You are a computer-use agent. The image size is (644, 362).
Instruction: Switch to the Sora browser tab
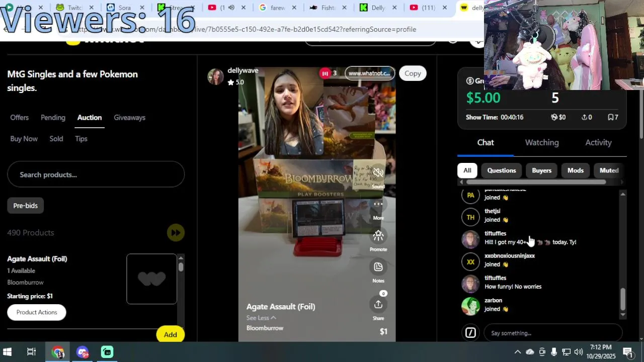pos(125,8)
